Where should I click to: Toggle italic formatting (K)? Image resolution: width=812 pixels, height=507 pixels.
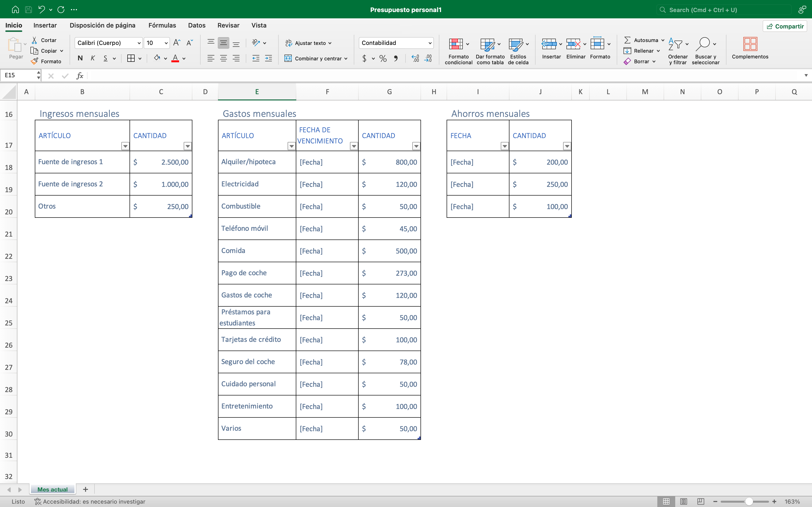(93, 58)
